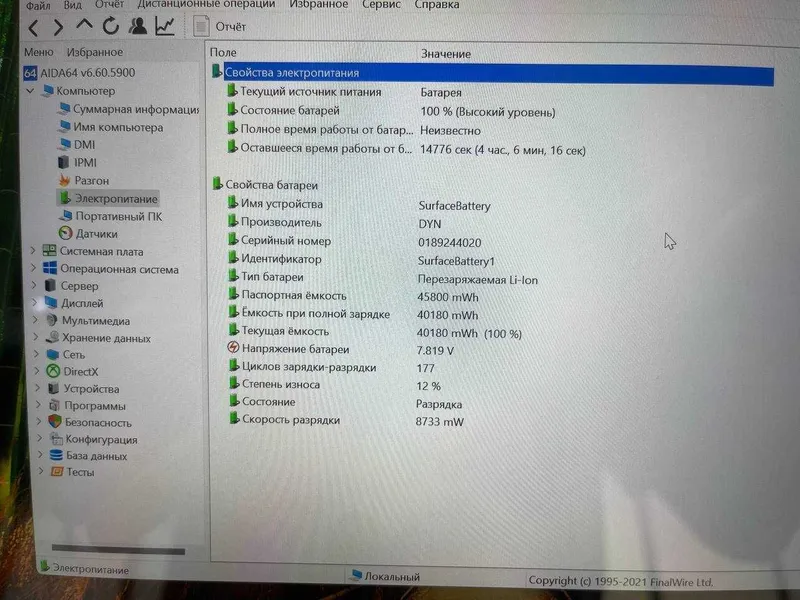The image size is (800, 600).
Task: Open the graph chart icon in toolbar
Action: 165,26
